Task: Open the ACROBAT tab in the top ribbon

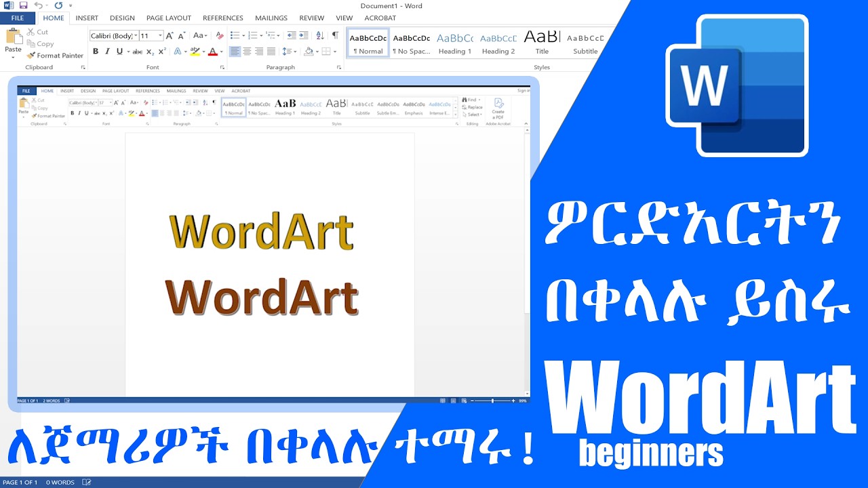Action: (380, 18)
